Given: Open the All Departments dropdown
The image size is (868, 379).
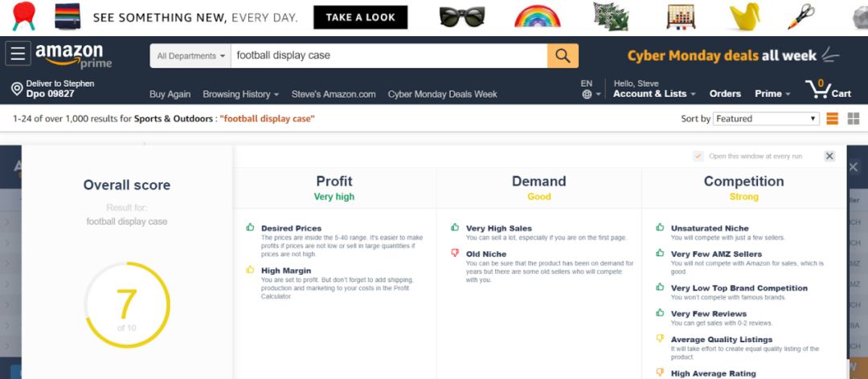Looking at the screenshot, I should pyautogui.click(x=190, y=56).
